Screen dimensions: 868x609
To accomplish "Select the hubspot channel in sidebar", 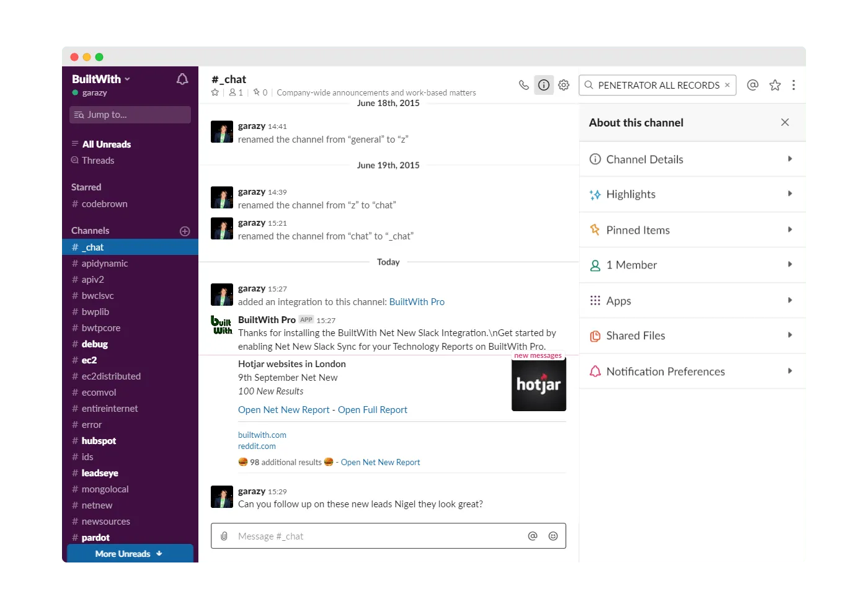I will click(99, 441).
